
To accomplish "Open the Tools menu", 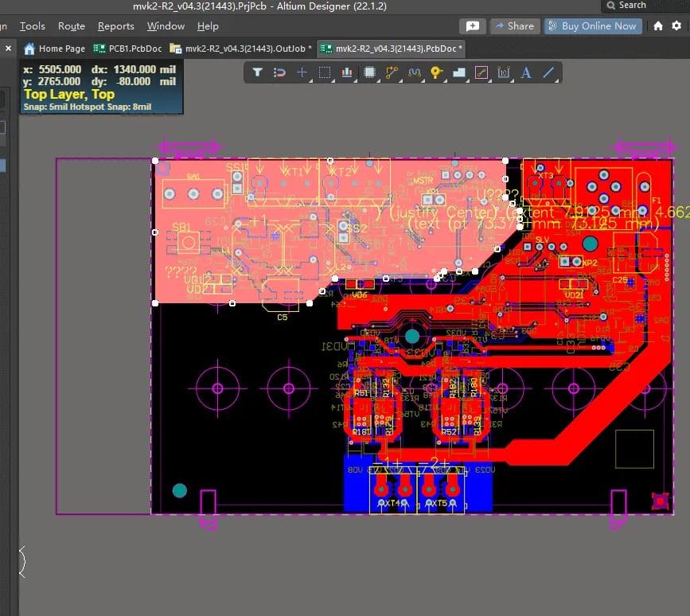I will (x=33, y=26).
